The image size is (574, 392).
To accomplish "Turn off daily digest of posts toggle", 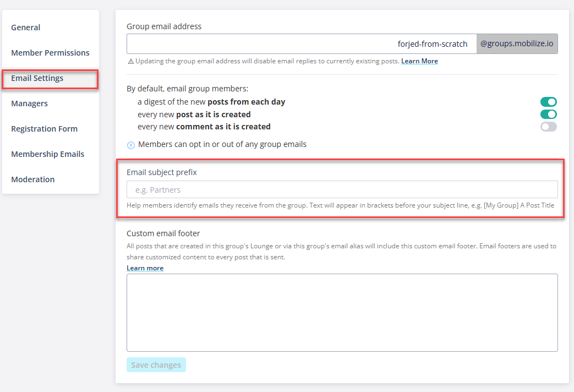I will click(x=548, y=102).
